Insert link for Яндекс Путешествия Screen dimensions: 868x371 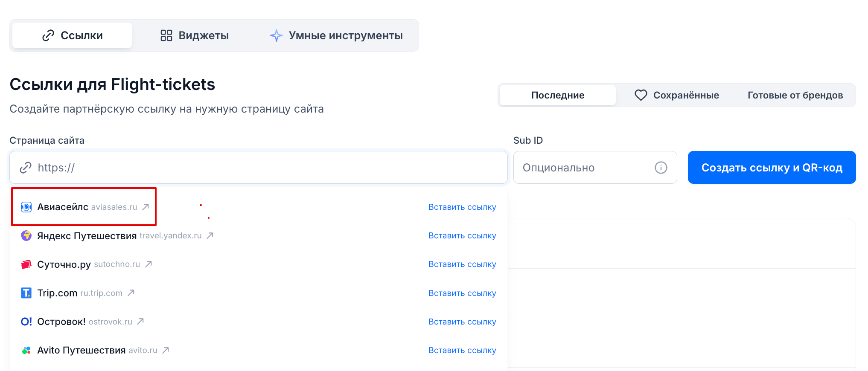(x=462, y=235)
